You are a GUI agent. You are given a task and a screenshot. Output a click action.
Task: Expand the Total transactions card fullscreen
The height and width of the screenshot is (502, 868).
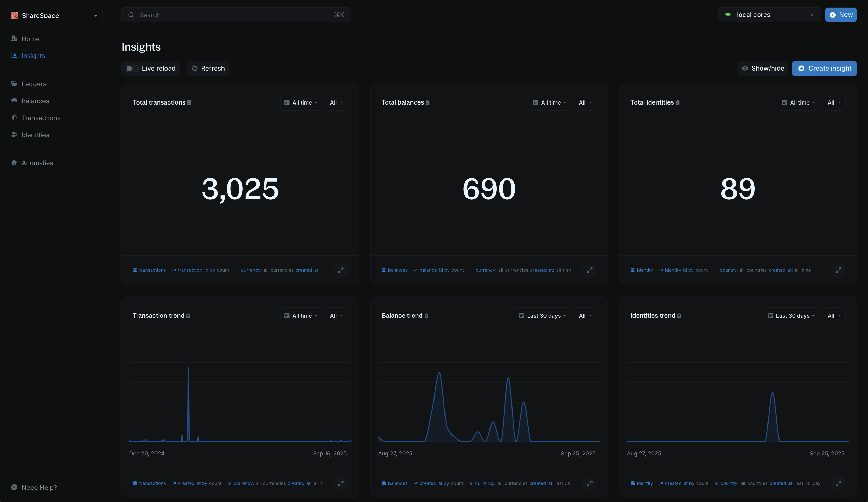(x=341, y=270)
